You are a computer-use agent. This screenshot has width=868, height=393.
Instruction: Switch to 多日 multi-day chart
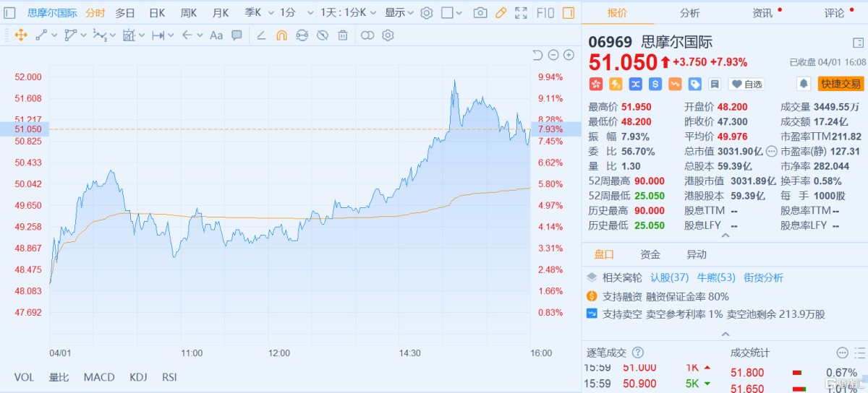[125, 12]
